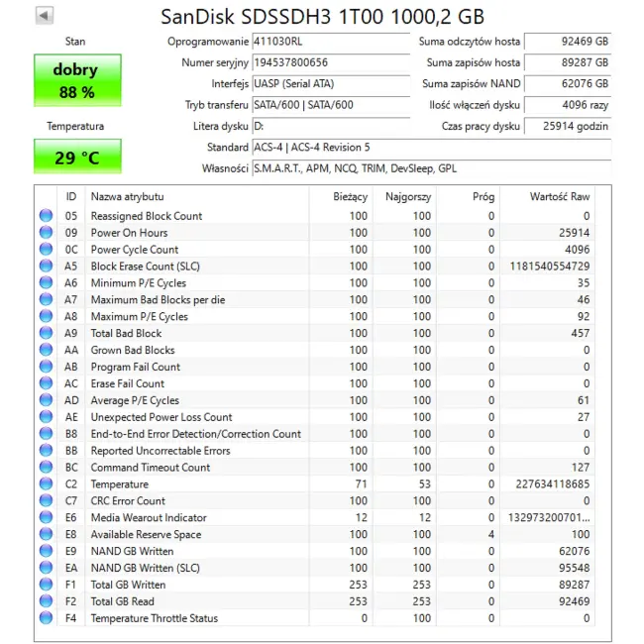
Task: Open the 'dobry 88 %' health status box
Action: (x=77, y=80)
